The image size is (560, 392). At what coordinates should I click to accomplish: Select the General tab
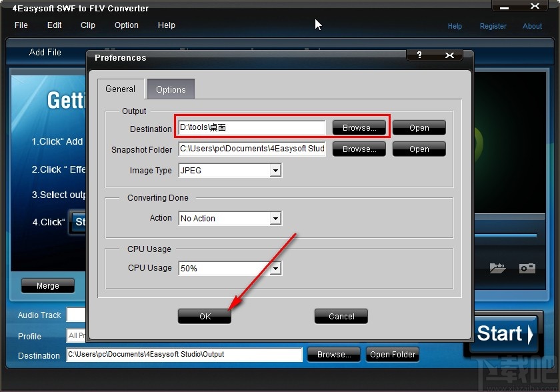coord(121,89)
